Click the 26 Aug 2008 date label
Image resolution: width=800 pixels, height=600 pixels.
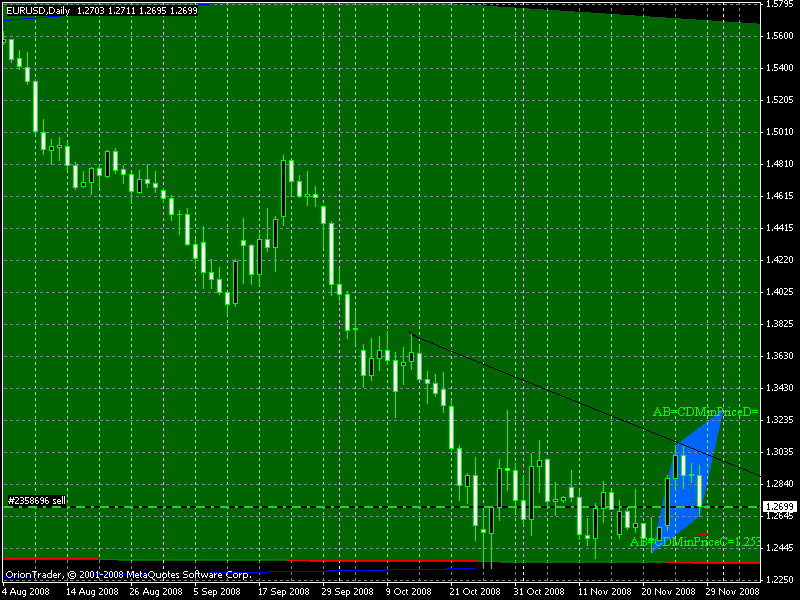[156, 592]
